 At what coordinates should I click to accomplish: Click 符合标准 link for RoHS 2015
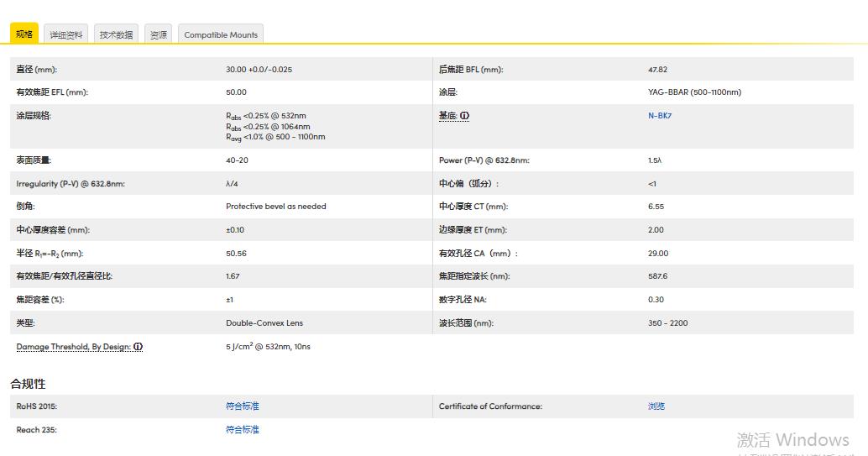[243, 406]
